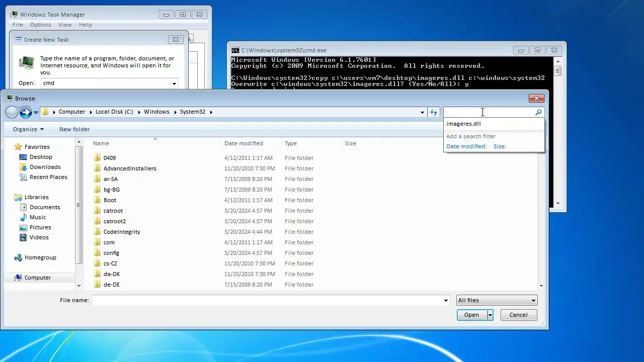Click the Forward arrow in Browse dialog
The height and width of the screenshot is (362, 644).
point(26,112)
